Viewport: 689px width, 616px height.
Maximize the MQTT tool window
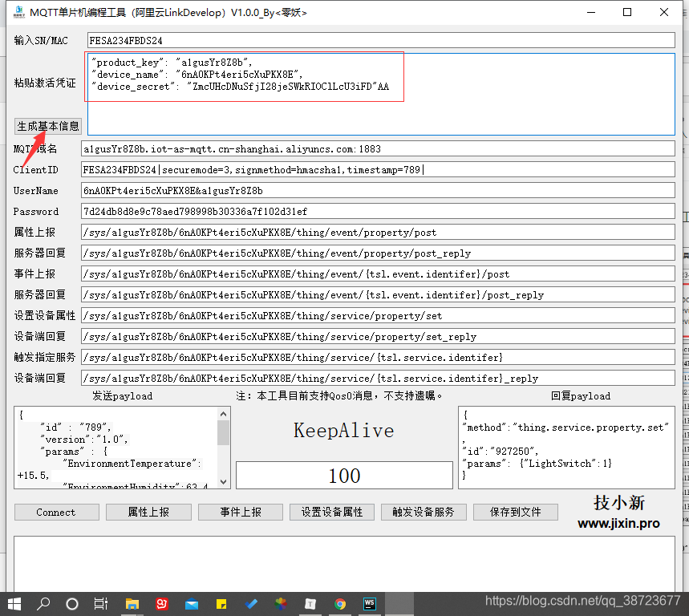[627, 12]
